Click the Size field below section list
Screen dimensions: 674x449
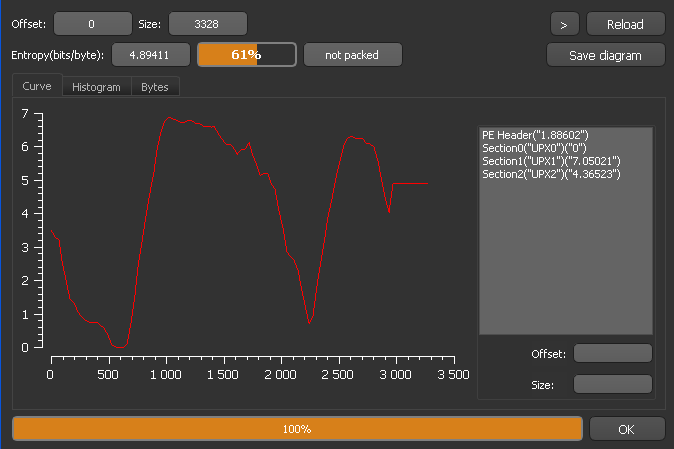(612, 384)
